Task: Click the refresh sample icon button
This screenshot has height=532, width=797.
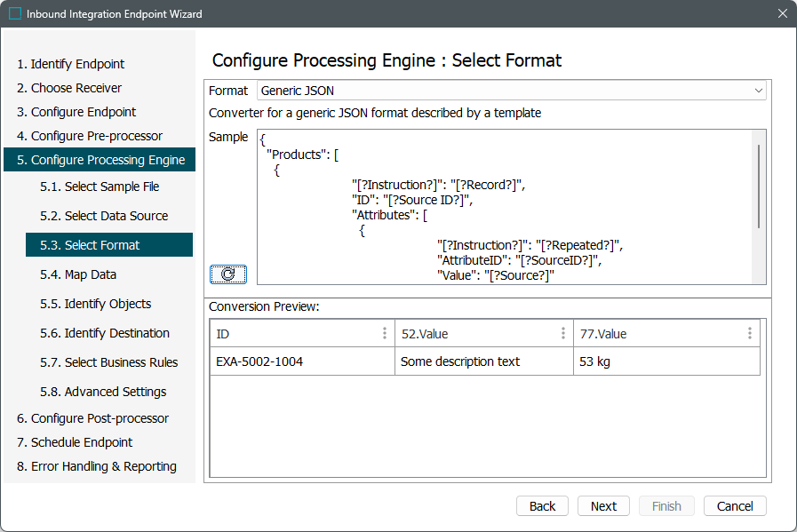Action: 228,274
